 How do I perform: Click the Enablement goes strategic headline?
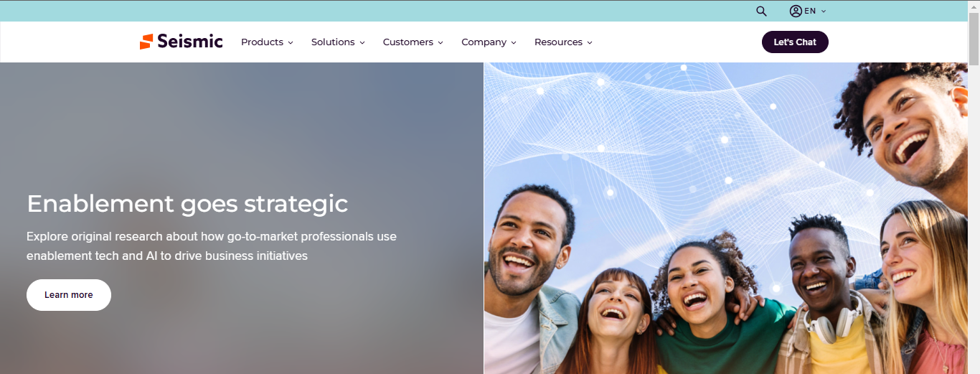pyautogui.click(x=187, y=204)
